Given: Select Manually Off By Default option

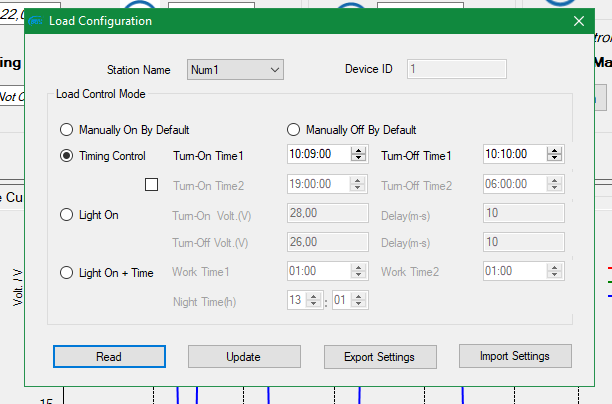Looking at the screenshot, I should (293, 130).
